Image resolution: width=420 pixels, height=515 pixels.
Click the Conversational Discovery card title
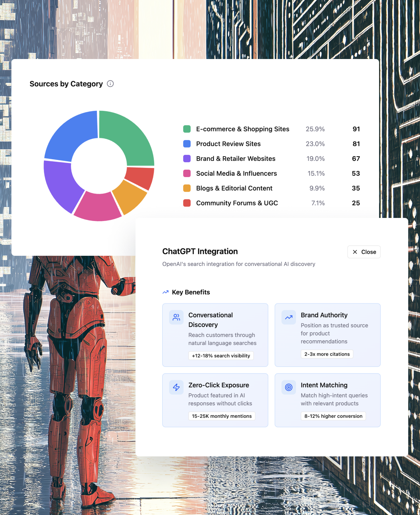(211, 320)
